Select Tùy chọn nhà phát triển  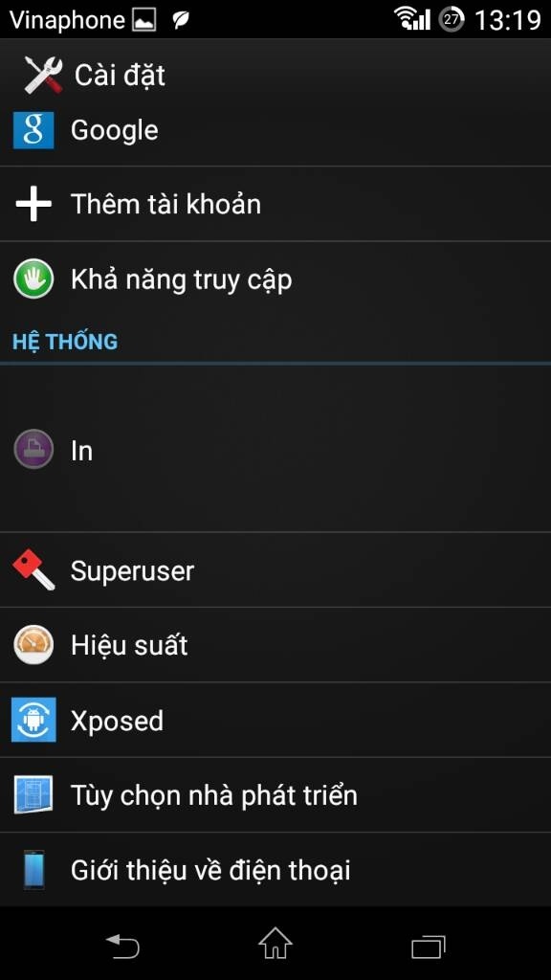[275, 795]
